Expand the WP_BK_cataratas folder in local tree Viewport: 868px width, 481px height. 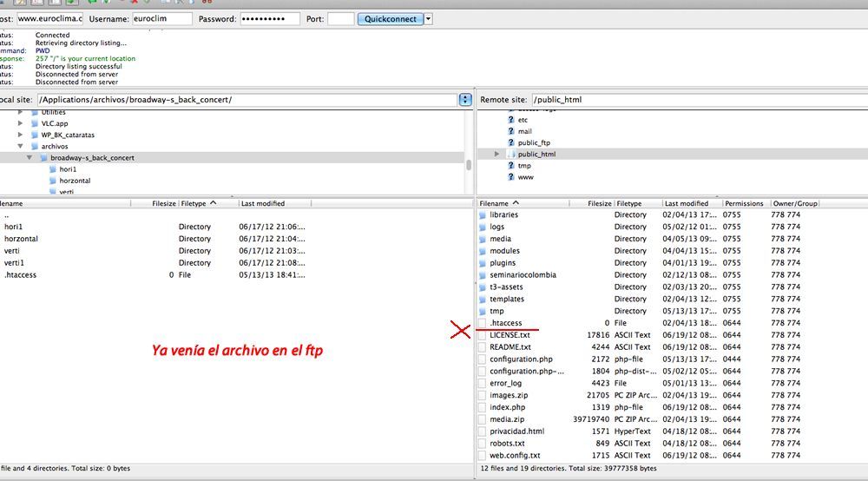[21, 135]
